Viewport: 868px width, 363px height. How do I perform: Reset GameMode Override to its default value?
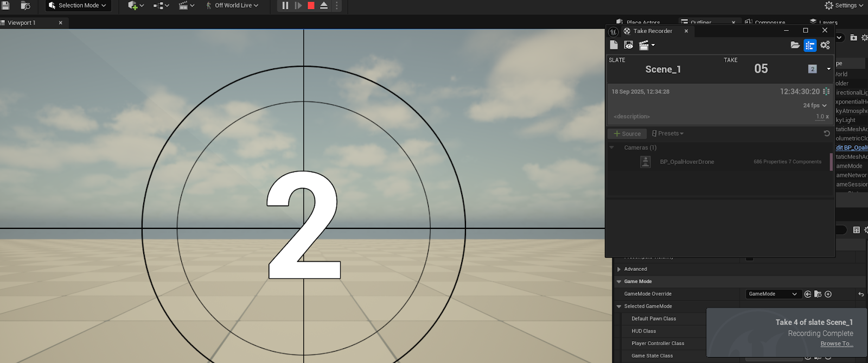[861, 294]
